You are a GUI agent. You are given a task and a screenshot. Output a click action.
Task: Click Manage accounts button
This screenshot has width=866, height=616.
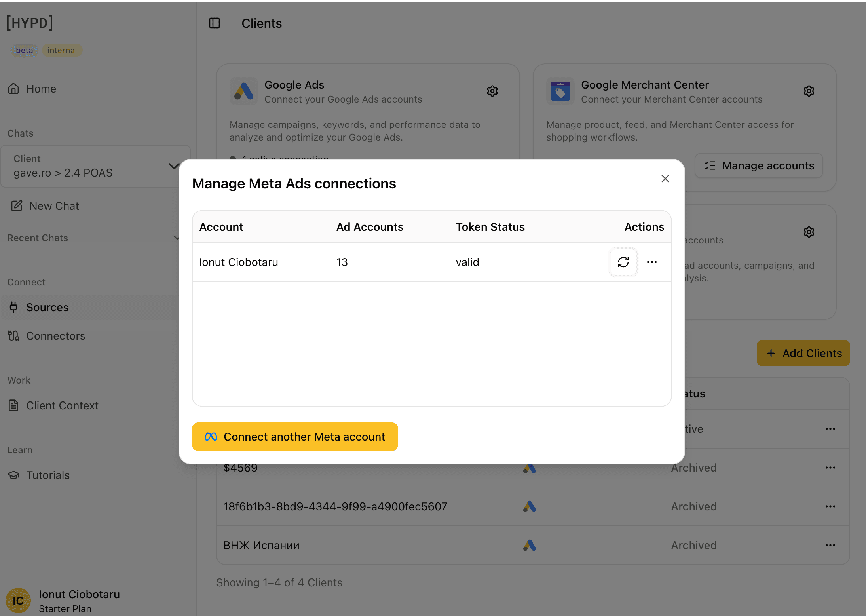[x=759, y=165]
